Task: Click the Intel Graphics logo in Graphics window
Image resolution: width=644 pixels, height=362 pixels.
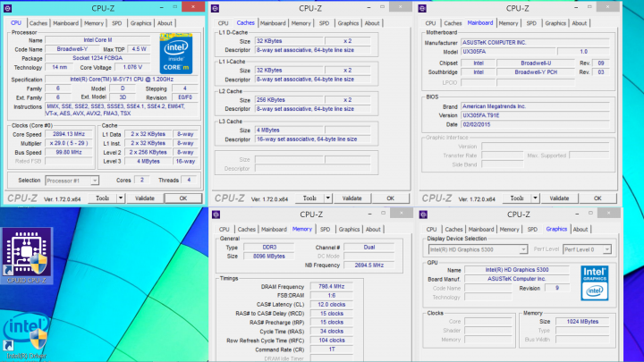Action: [x=594, y=283]
